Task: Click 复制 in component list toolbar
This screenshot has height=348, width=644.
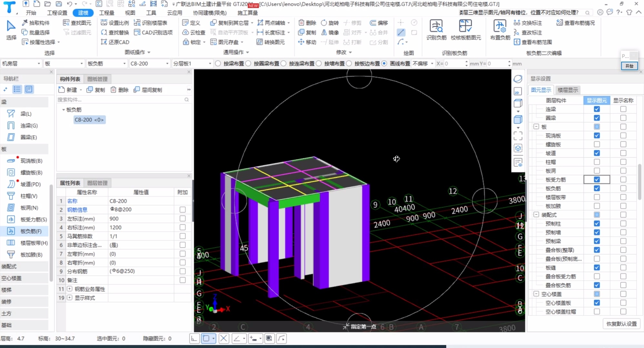Action: (96, 90)
